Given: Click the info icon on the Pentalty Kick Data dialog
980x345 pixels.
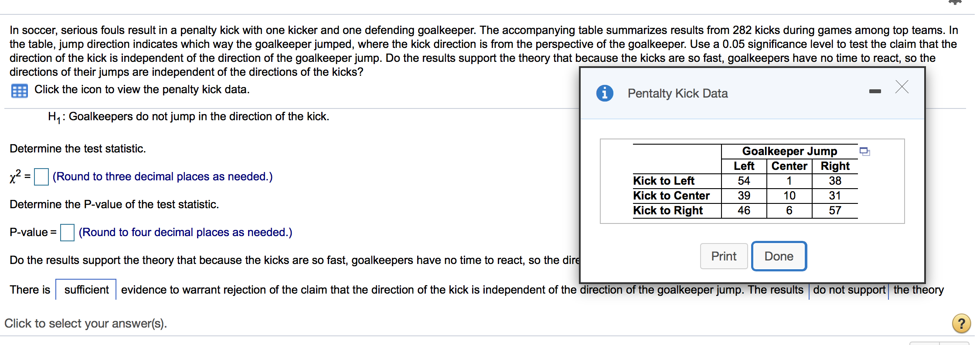Looking at the screenshot, I should coord(605,93).
